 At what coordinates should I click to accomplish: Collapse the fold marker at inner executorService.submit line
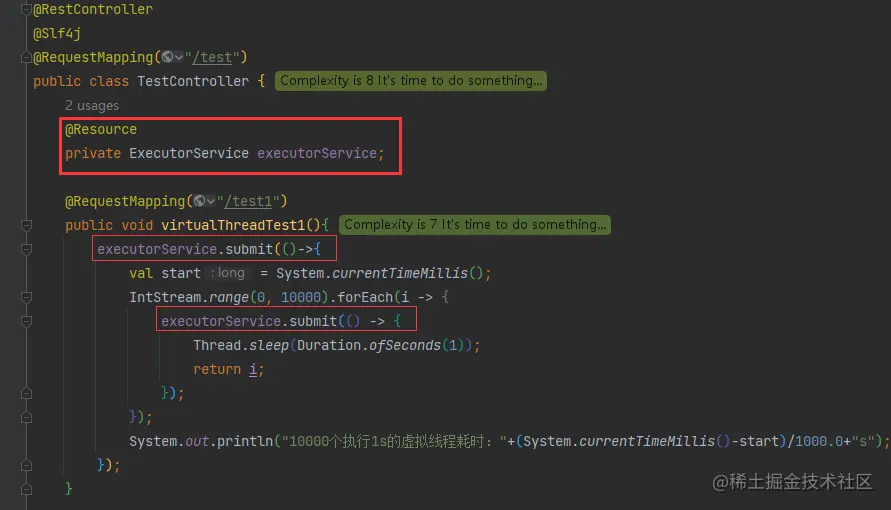click(x=26, y=321)
